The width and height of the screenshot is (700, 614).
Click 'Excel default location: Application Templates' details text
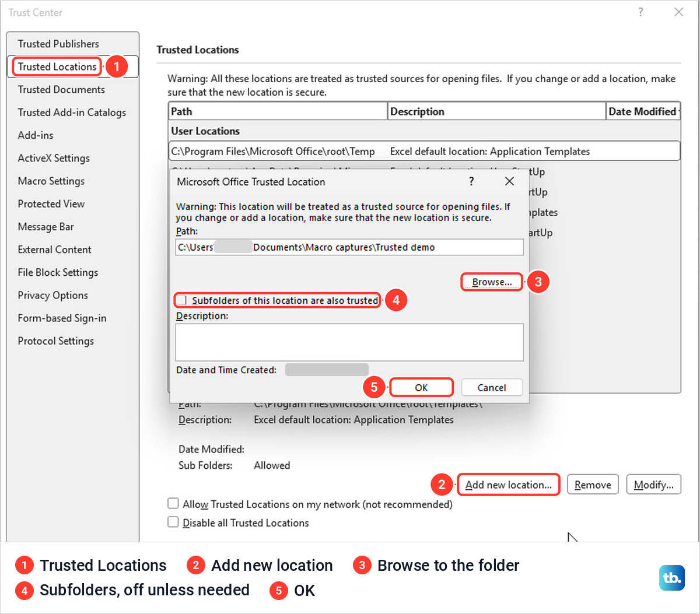tap(353, 420)
